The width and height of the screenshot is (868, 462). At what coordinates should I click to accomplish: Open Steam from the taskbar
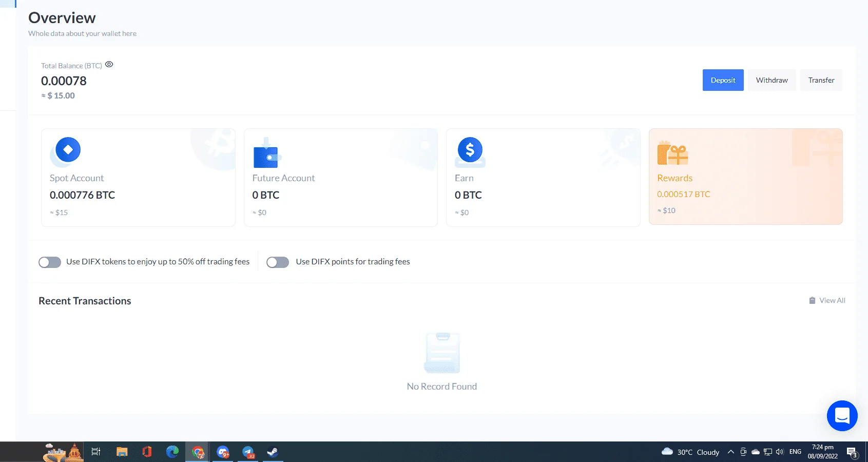(273, 452)
